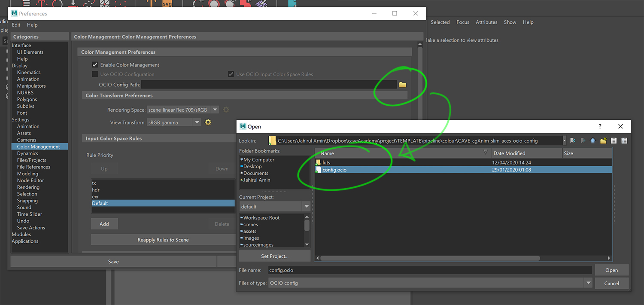Click the rule priority Down button

222,169
